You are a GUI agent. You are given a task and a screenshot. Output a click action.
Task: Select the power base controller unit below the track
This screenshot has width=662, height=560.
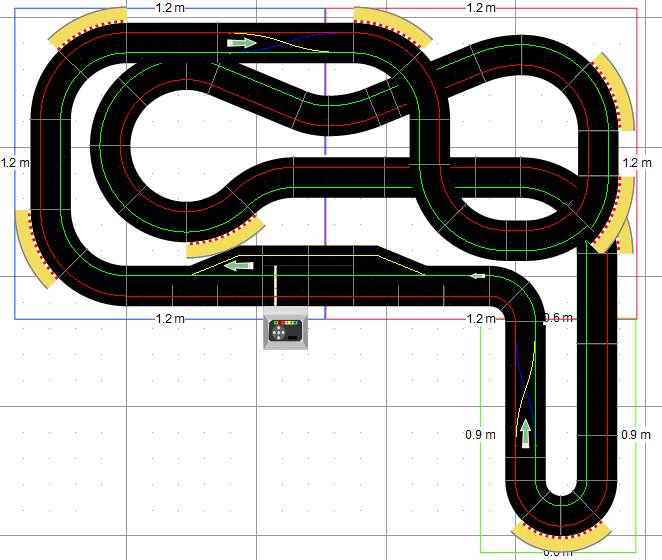286,331
